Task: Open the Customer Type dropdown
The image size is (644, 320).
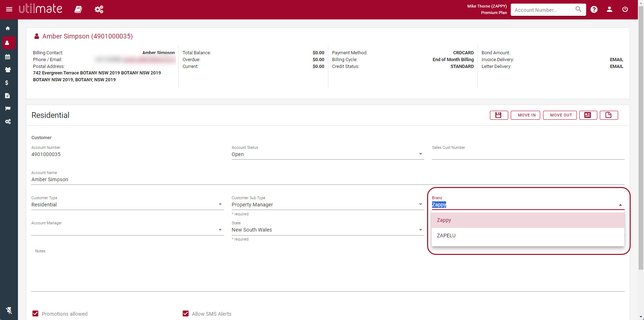Action: (x=128, y=205)
